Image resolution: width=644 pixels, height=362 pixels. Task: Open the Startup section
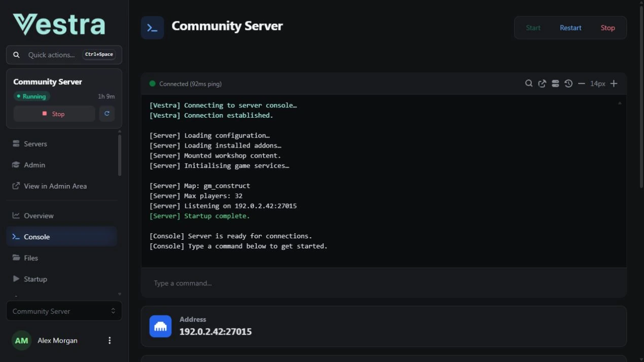coord(62,279)
